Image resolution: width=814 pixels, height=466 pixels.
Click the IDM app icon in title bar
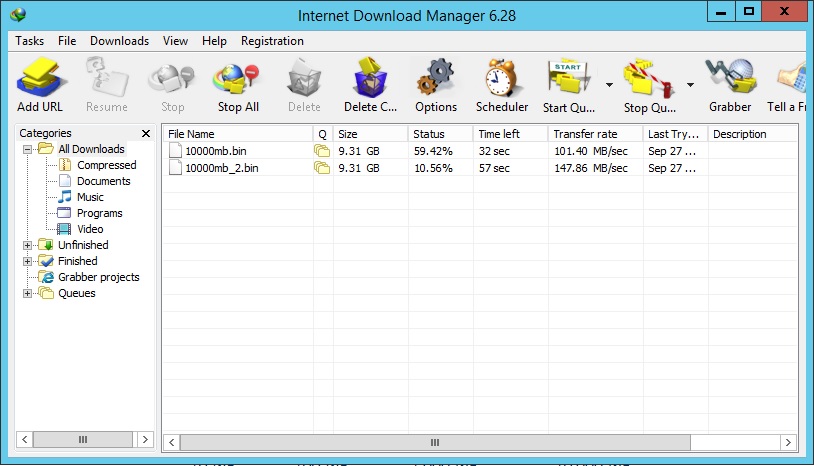[x=18, y=15]
